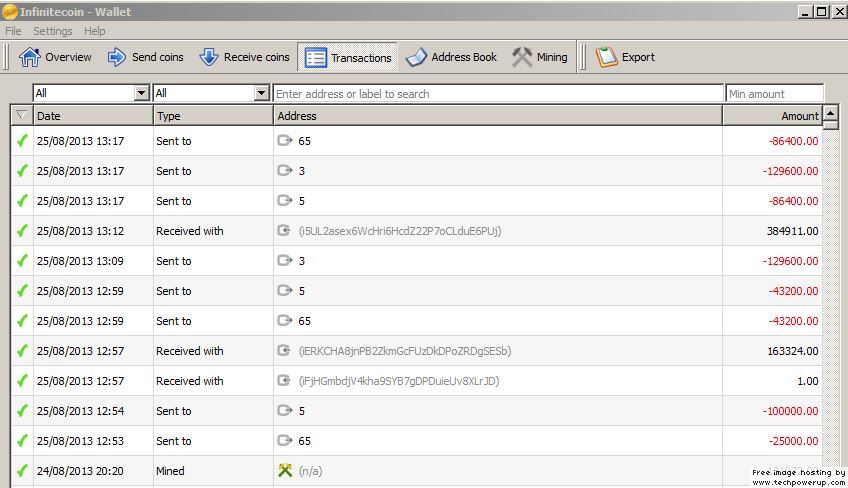Viewport: 848px width, 488px height.
Task: Click the Mining pickaxe icon
Action: tap(522, 57)
